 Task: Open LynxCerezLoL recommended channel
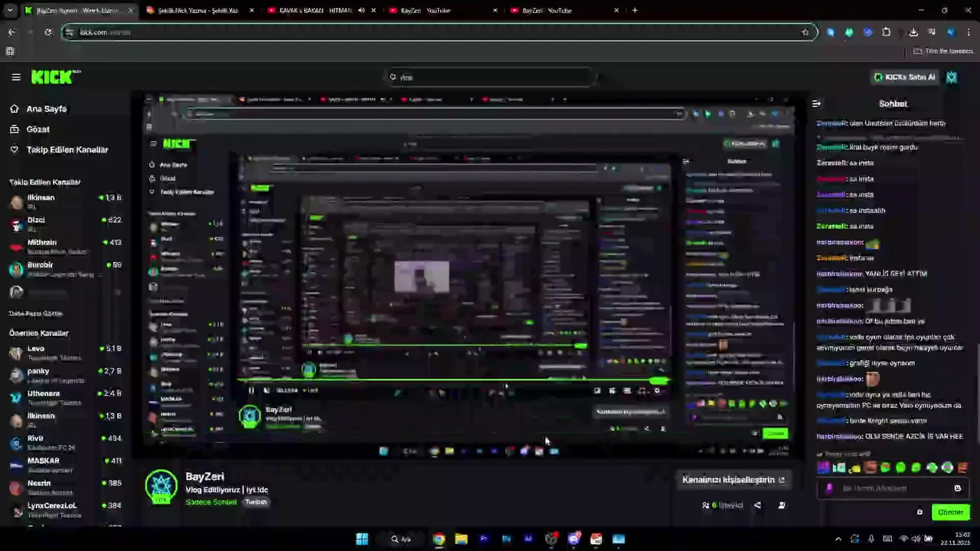coord(65,509)
